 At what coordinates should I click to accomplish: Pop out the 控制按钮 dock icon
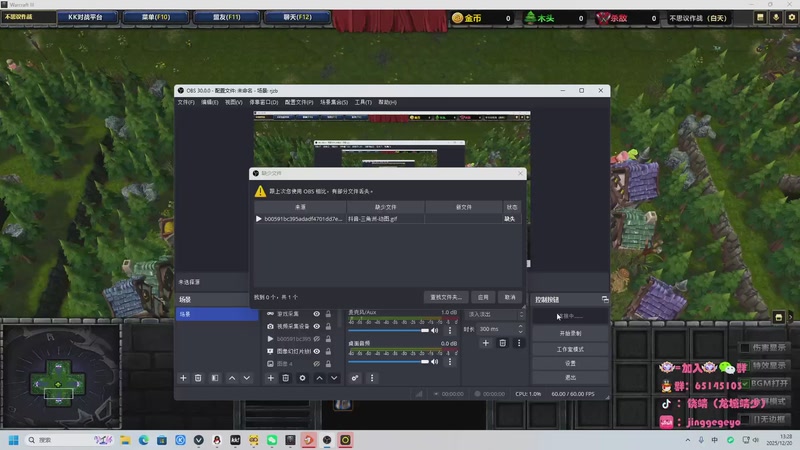point(605,299)
